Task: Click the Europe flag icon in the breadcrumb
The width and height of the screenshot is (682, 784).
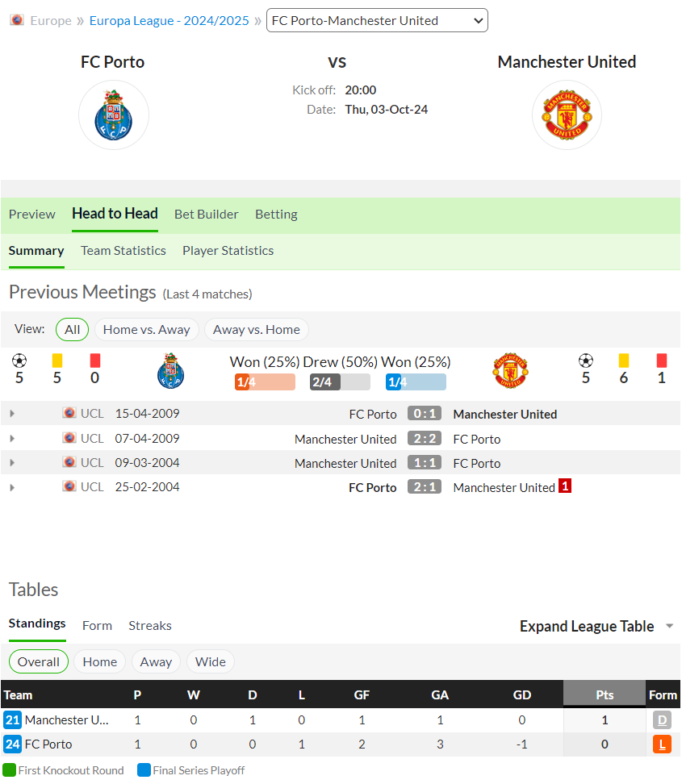Action: (x=17, y=20)
